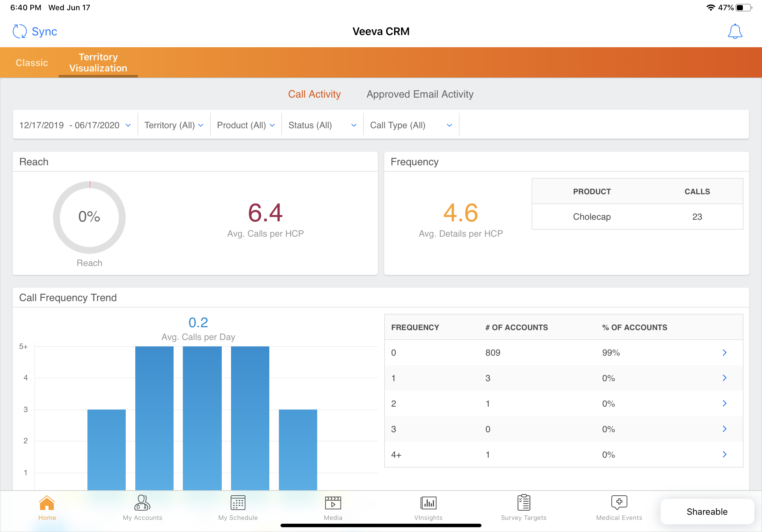Switch to Approved Email Activity tab

(x=420, y=94)
